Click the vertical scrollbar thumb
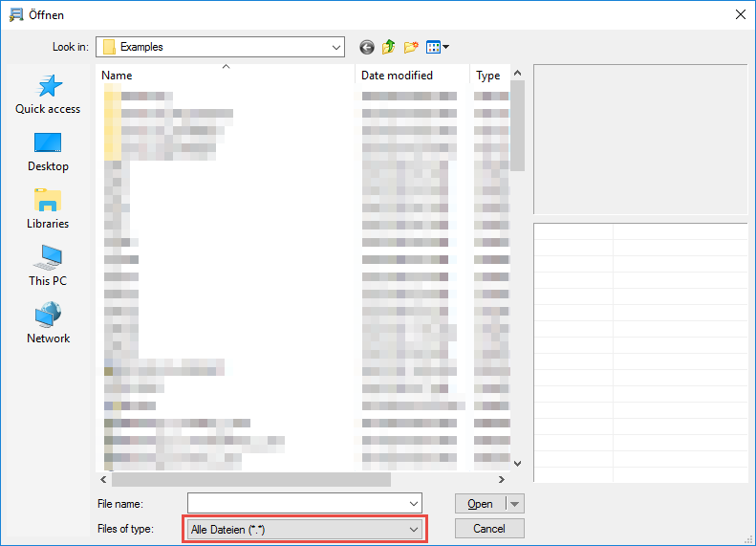The width and height of the screenshot is (756, 546). point(518,126)
